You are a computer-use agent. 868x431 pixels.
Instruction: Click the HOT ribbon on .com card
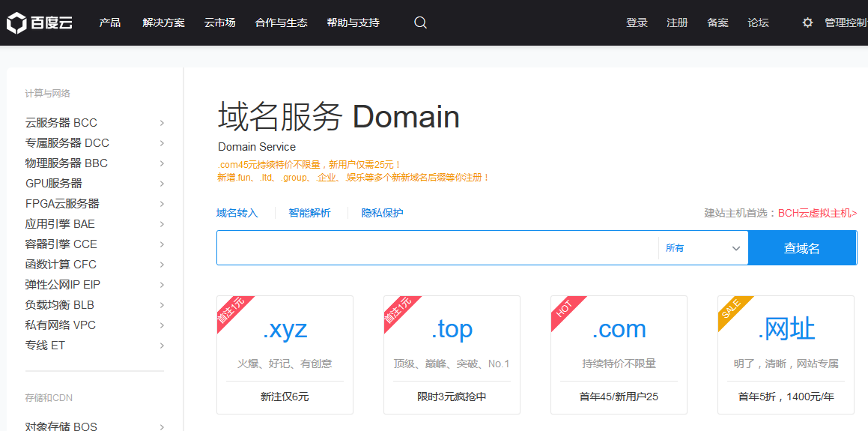(x=567, y=312)
